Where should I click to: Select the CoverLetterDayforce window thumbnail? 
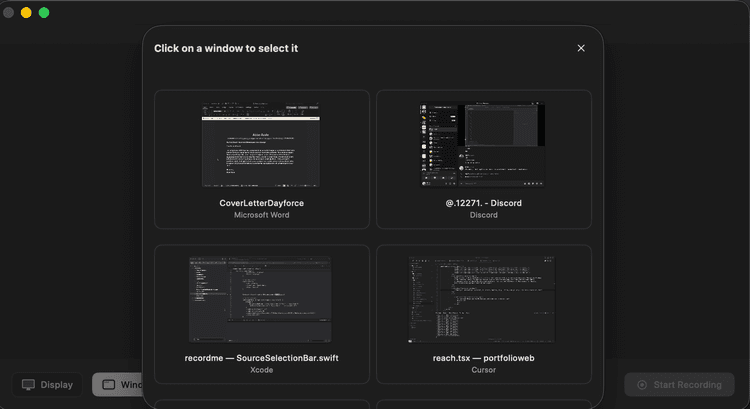click(262, 144)
